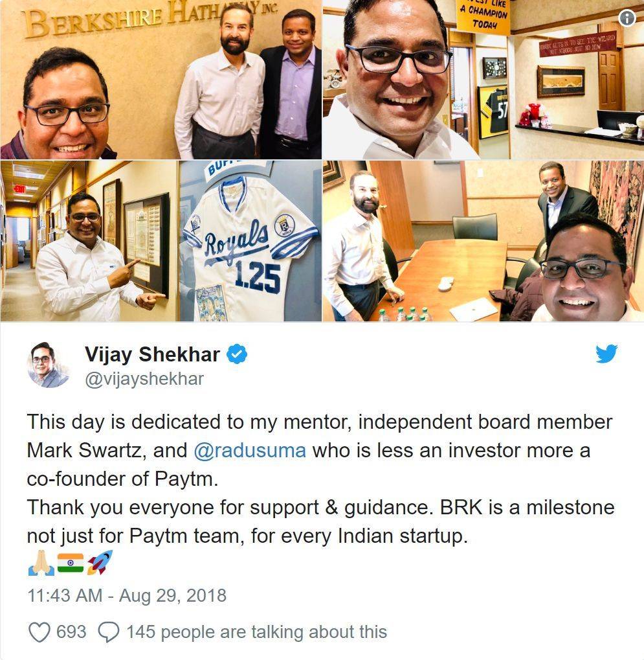Open the selfie with the champion sign

pyautogui.click(x=483, y=80)
